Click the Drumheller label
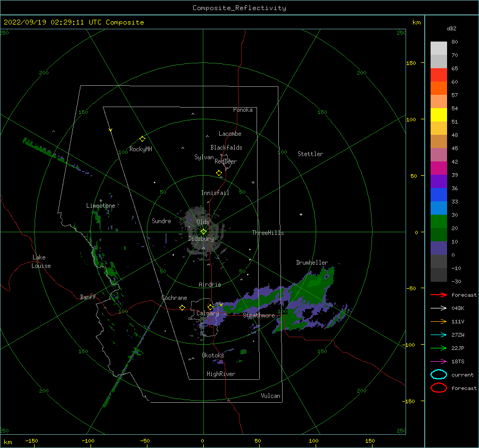The image size is (479, 448). click(312, 263)
